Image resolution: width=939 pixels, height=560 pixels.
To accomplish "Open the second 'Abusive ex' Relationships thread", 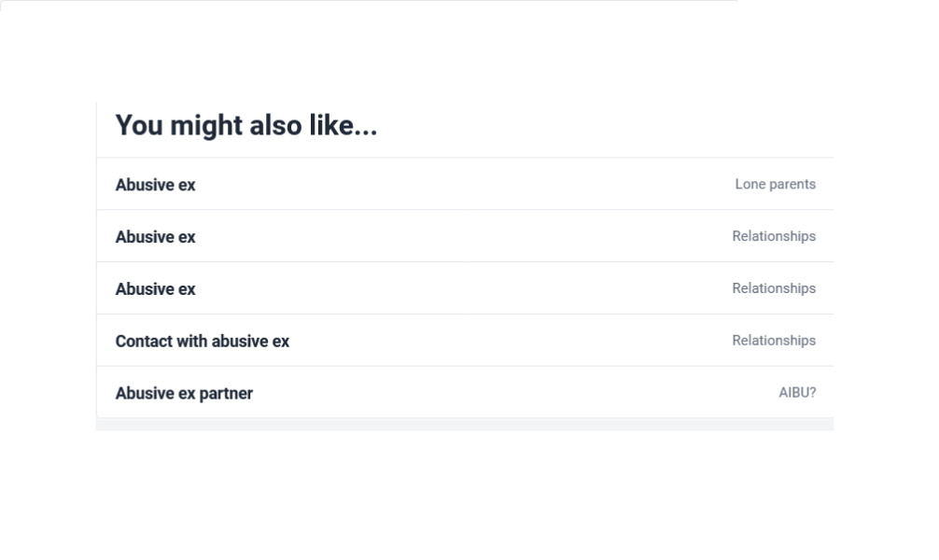I will pos(155,289).
